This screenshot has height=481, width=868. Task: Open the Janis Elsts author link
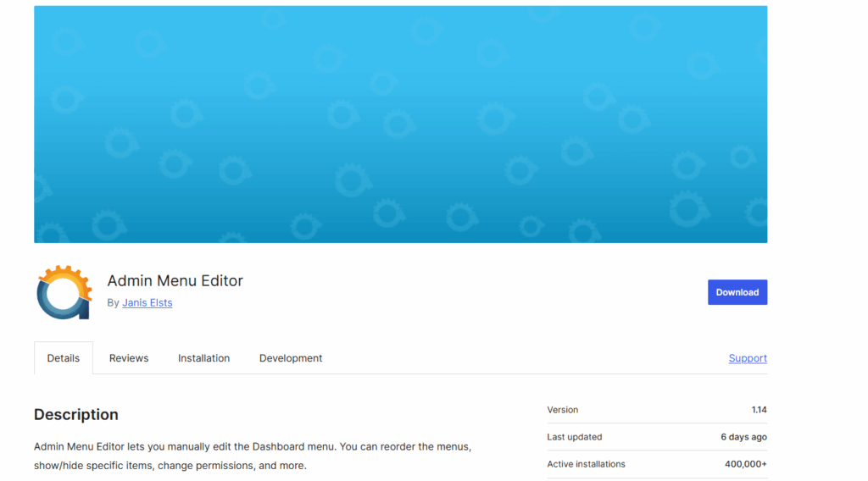point(147,302)
